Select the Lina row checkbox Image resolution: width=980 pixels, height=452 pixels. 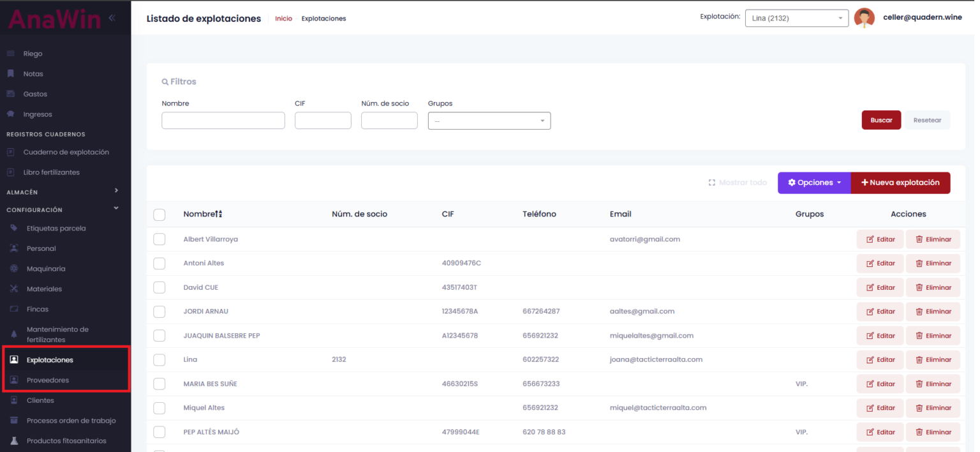[x=160, y=359]
